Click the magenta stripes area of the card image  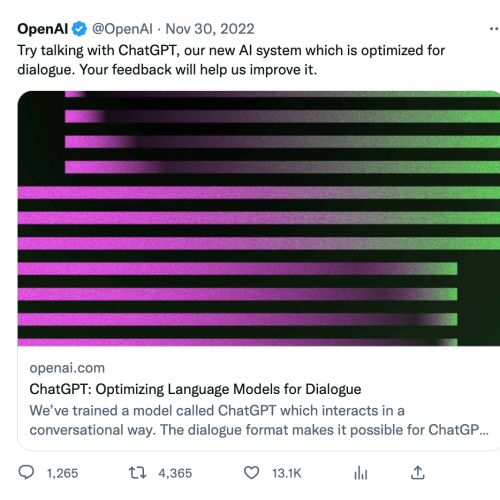point(133,267)
